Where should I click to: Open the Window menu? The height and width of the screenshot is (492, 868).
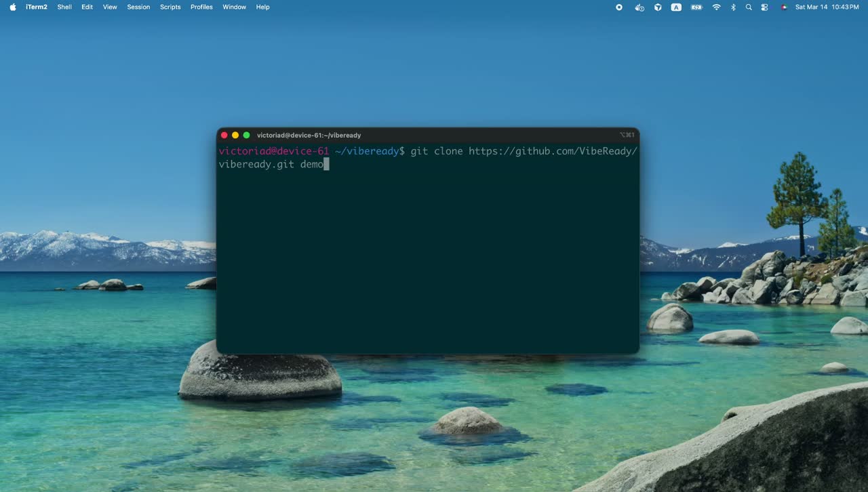(235, 7)
